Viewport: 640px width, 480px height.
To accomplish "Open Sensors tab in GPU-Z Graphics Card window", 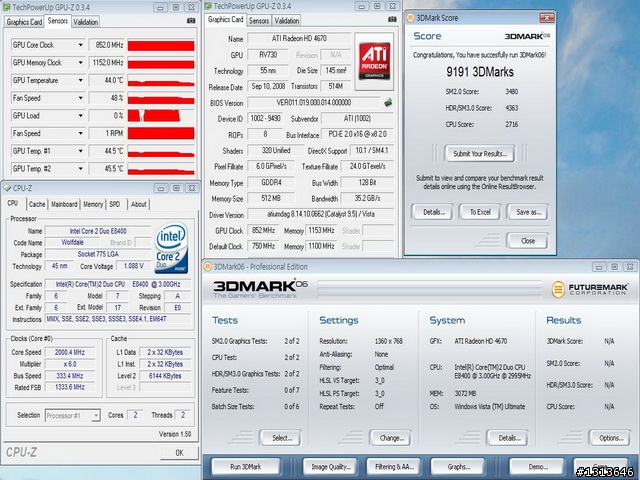I will 259,20.
